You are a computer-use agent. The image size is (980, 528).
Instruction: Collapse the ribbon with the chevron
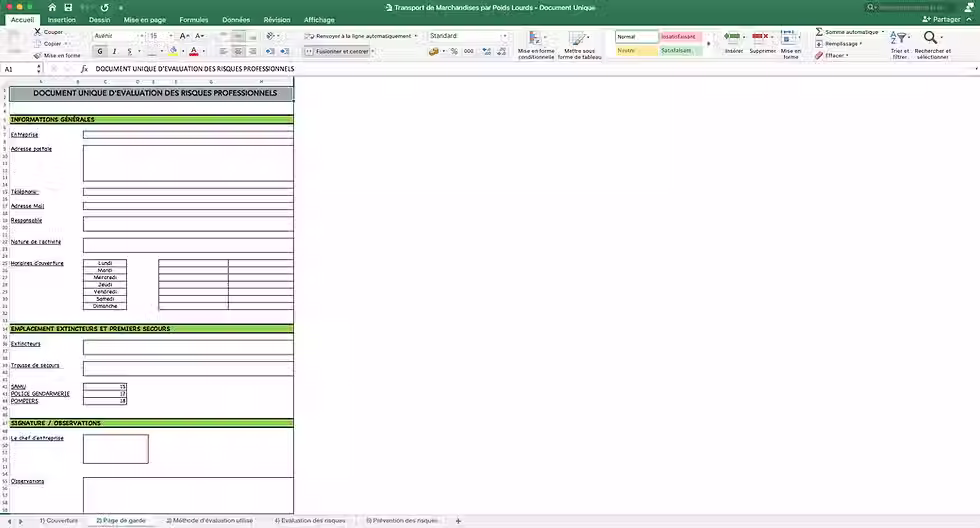point(969,19)
